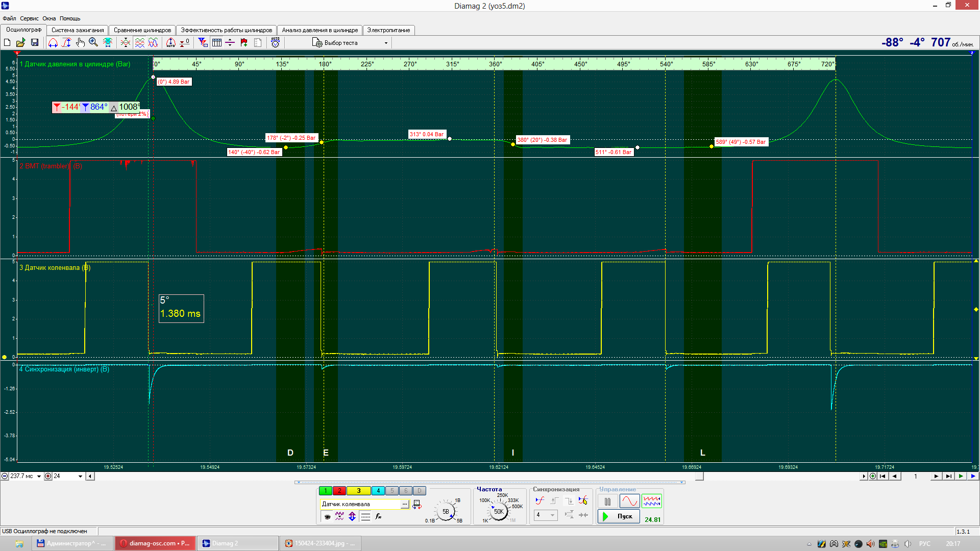Image resolution: width=980 pixels, height=551 pixels.
Task: Click the pause button in Управление
Action: pos(607,502)
